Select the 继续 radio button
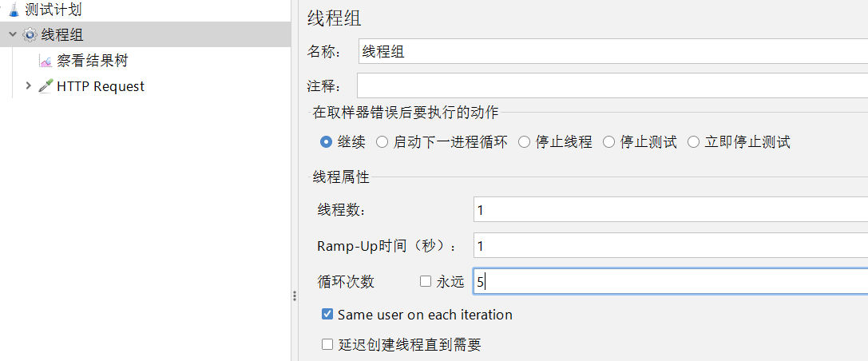 point(326,142)
